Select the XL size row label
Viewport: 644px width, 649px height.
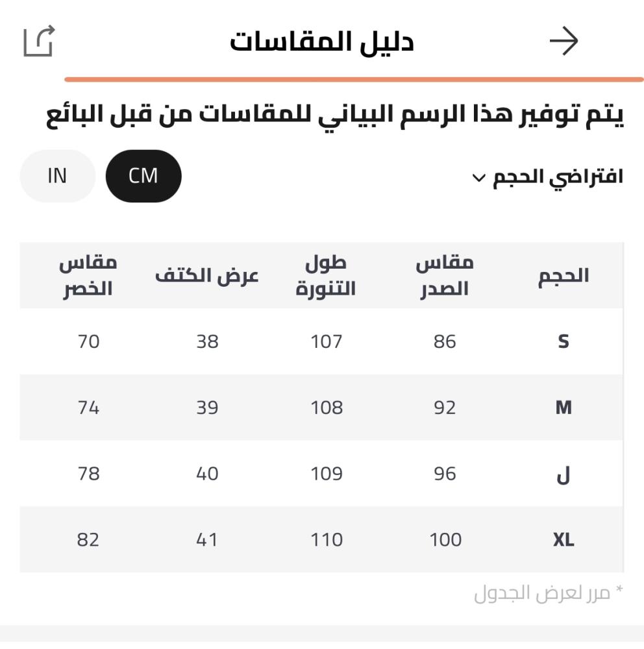(563, 540)
